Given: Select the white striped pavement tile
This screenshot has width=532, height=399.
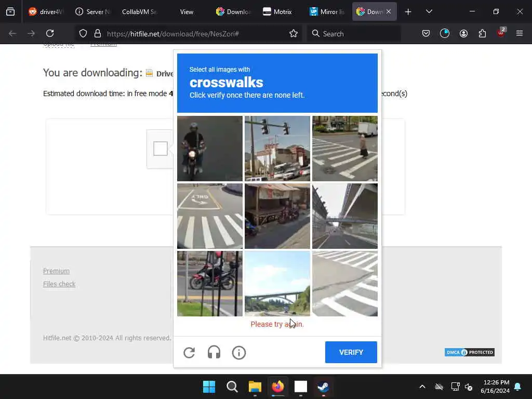Looking at the screenshot, I should (345, 284).
